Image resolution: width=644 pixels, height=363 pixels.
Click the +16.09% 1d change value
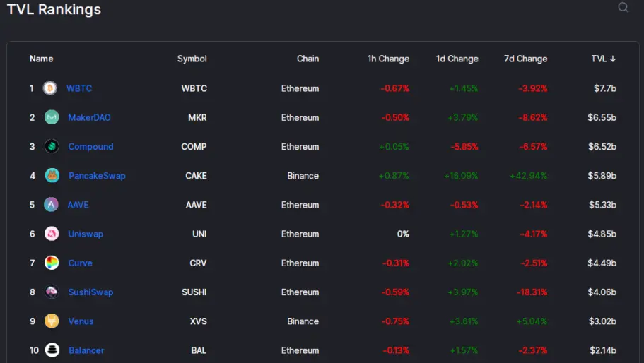[x=461, y=176]
